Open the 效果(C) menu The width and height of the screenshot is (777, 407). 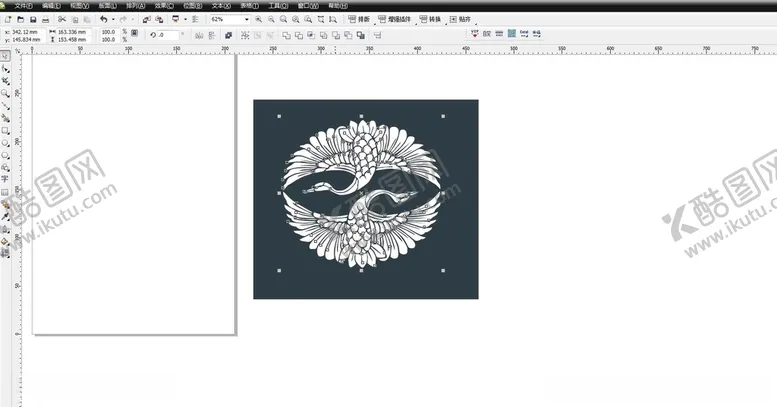point(164,5)
